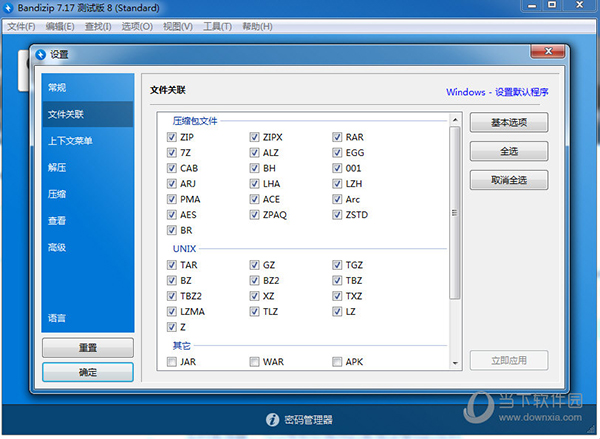Toggle the ACE checkbox
This screenshot has width=600, height=439.
pos(254,199)
